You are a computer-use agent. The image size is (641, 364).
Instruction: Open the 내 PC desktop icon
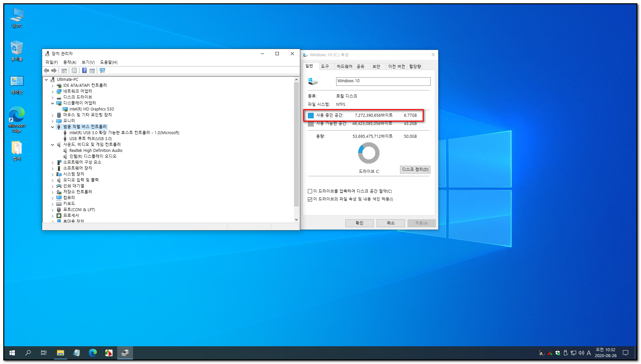17,18
